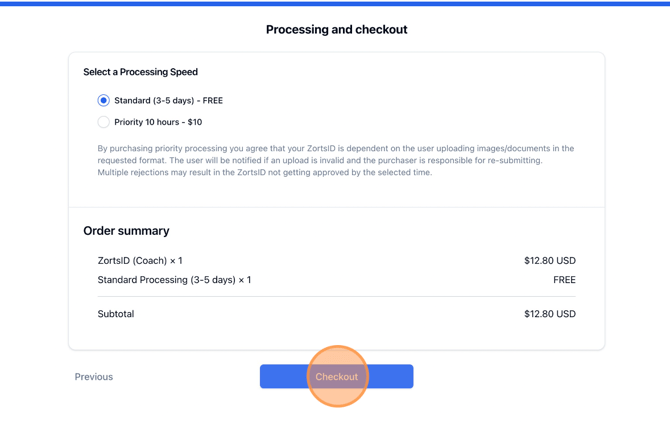Click the "Standard (3-5 days) - FREE" label
The width and height of the screenshot is (670, 432).
[x=168, y=100]
